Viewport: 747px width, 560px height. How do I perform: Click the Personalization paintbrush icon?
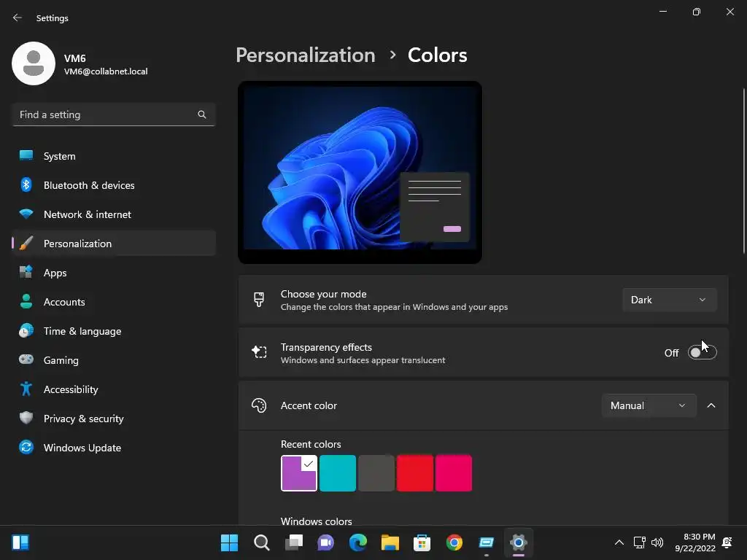pos(26,244)
